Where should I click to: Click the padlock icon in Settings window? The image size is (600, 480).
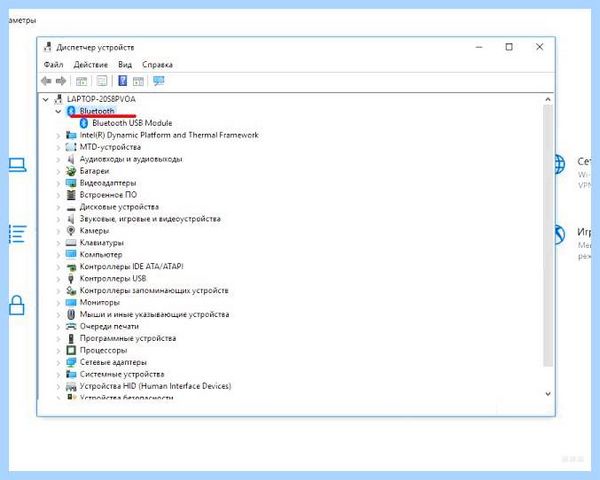point(17,305)
